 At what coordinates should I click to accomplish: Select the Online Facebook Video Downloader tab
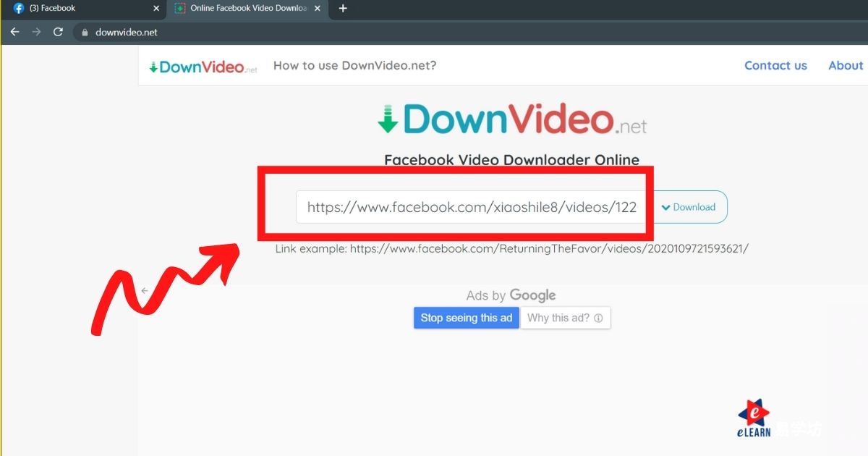[x=249, y=9]
